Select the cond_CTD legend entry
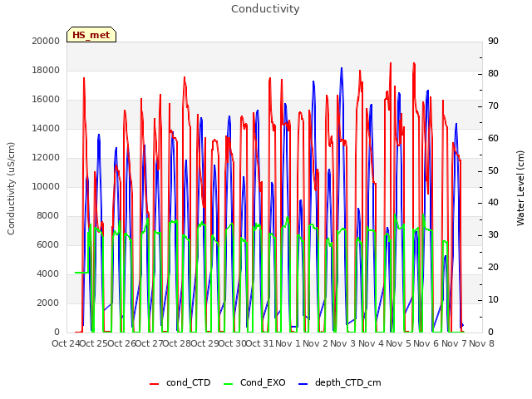This screenshot has width=532, height=399. click(x=180, y=382)
